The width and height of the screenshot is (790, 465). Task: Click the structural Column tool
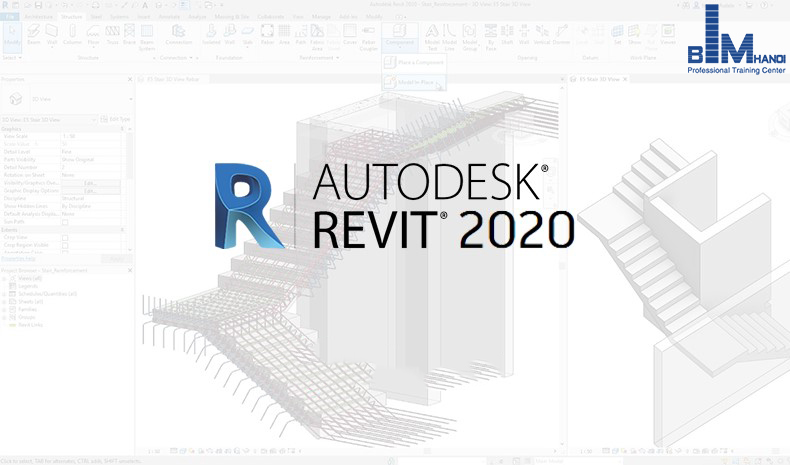[74, 39]
